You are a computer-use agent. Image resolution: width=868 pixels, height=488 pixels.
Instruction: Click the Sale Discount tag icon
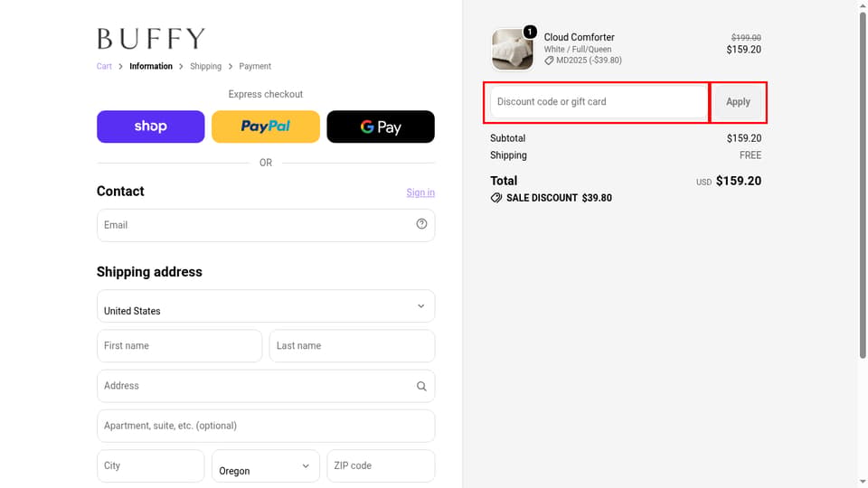pyautogui.click(x=496, y=198)
